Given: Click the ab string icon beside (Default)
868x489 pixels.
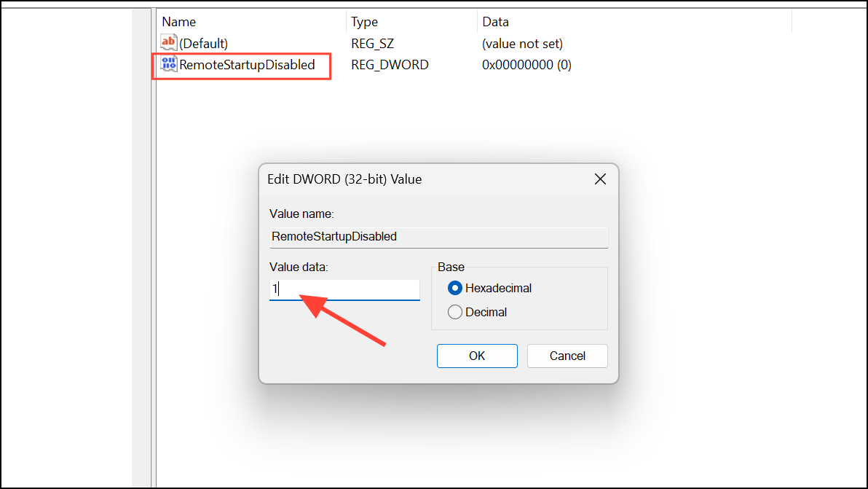Looking at the screenshot, I should point(168,43).
